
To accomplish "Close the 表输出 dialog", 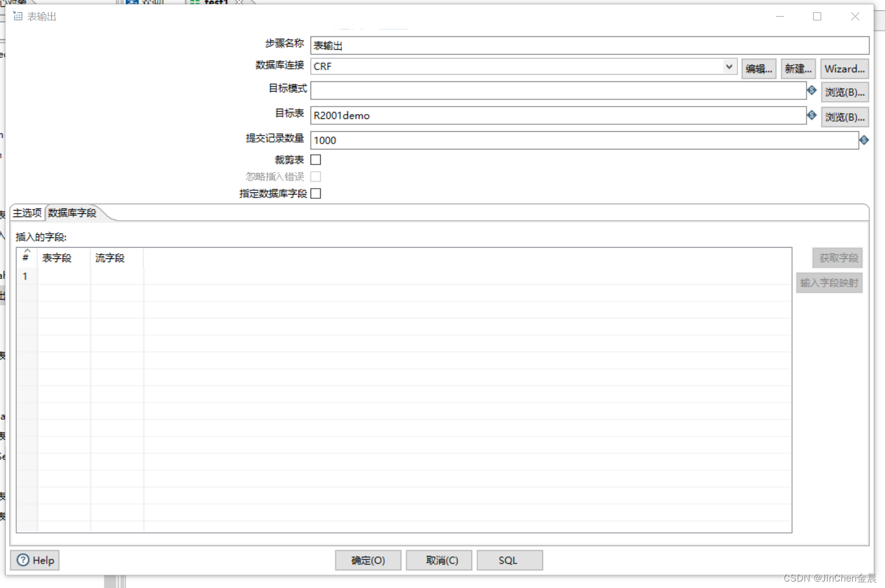I will point(855,16).
